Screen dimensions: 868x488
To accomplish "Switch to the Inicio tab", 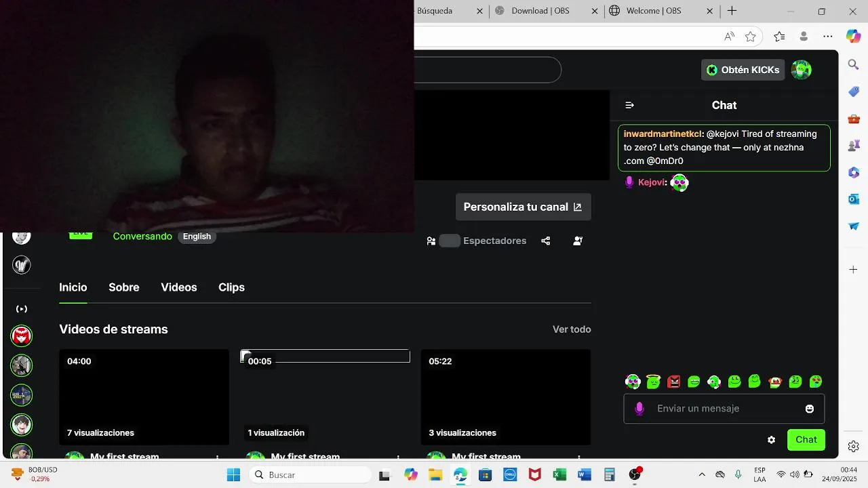I will pyautogui.click(x=73, y=287).
